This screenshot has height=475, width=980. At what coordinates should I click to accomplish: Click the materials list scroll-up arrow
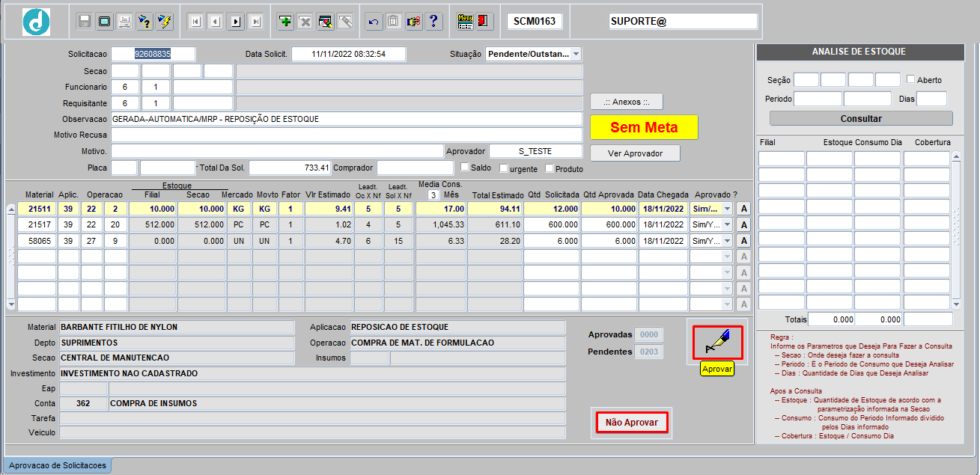(x=10, y=209)
